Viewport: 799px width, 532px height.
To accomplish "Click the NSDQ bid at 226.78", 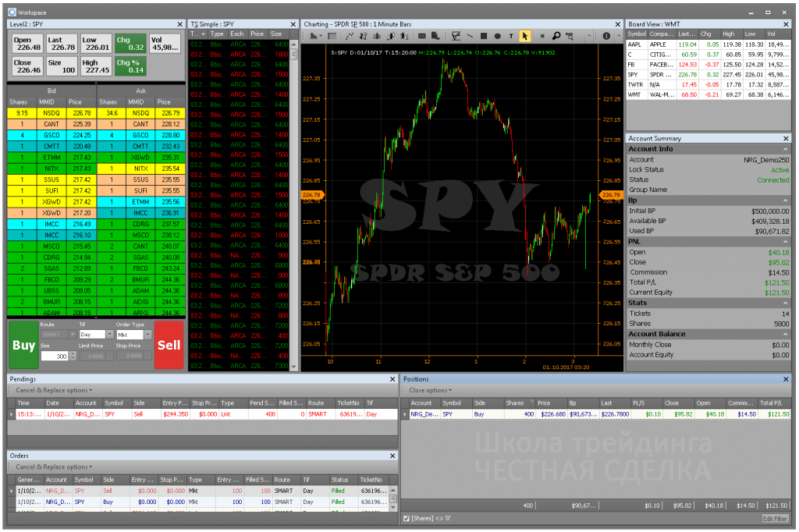I will coord(51,113).
